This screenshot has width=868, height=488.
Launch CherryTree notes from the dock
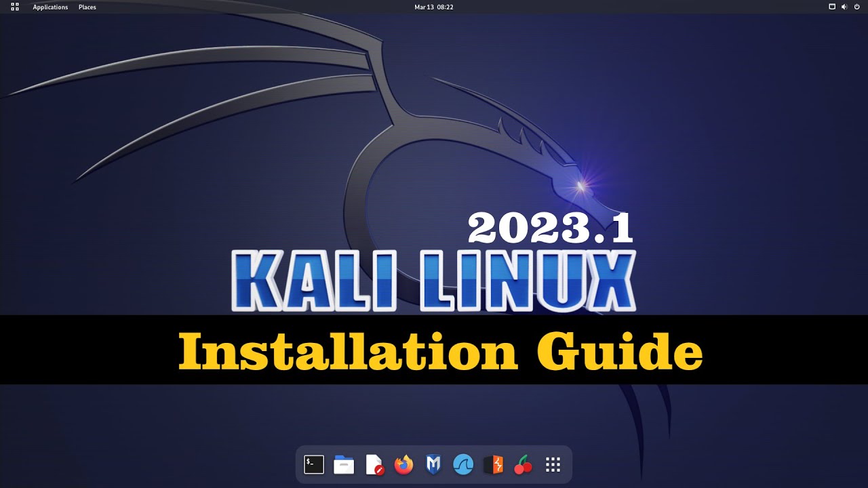pyautogui.click(x=523, y=464)
